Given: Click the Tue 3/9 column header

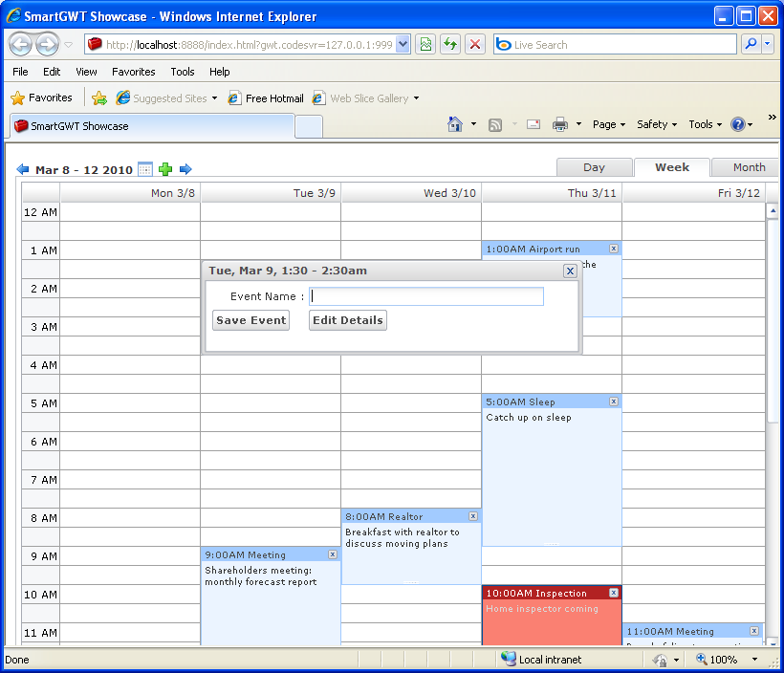Looking at the screenshot, I should click(x=271, y=193).
